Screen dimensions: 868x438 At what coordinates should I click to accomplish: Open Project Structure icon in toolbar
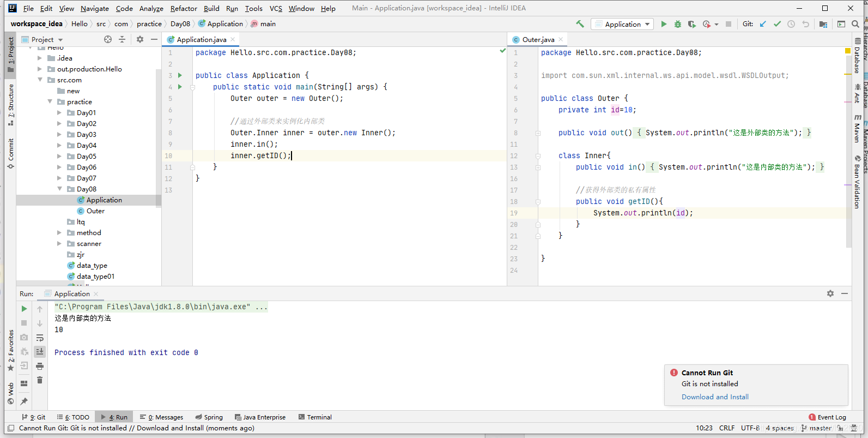(x=823, y=24)
